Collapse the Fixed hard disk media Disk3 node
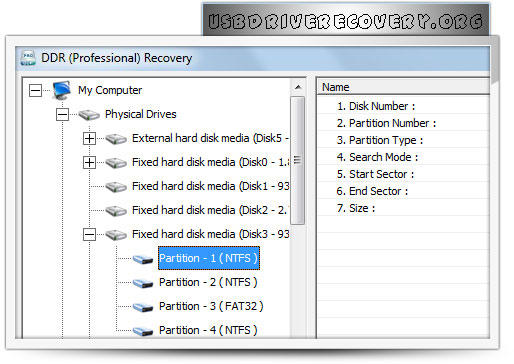The image size is (514, 364). coord(89,235)
